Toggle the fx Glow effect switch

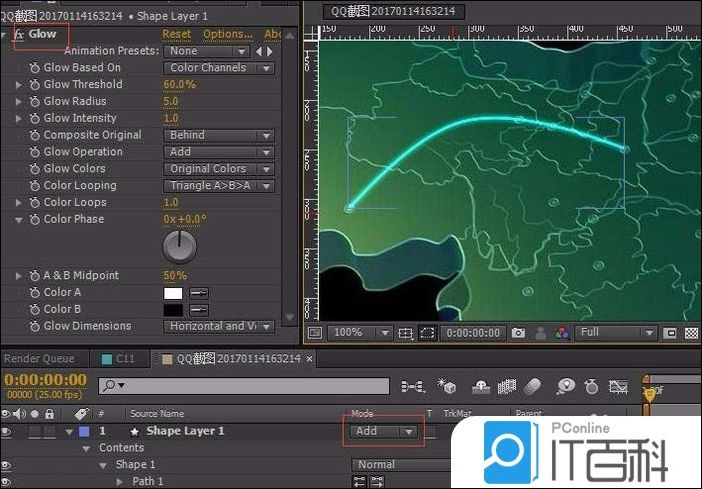click(x=18, y=34)
